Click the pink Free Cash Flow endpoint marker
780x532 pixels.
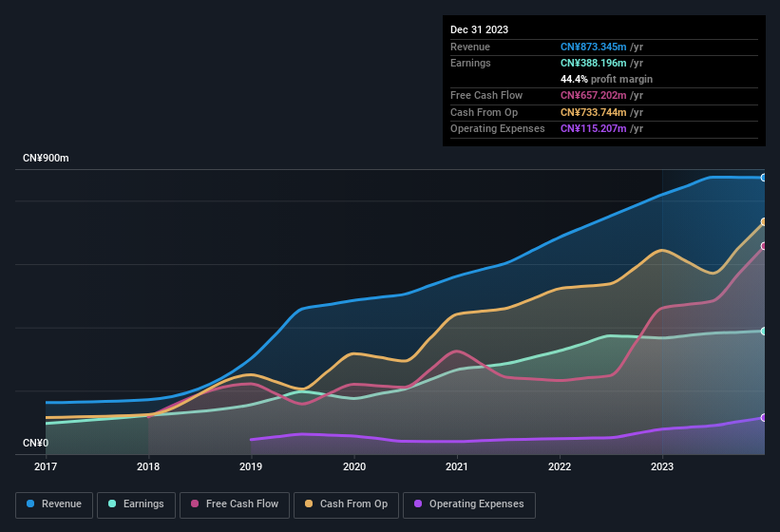coord(764,246)
